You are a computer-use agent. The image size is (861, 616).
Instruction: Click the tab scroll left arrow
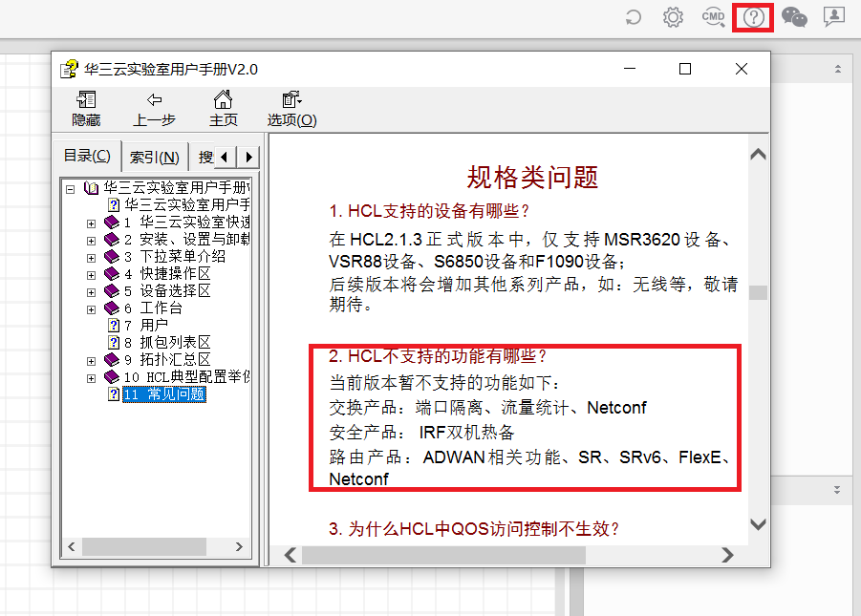tap(224, 158)
